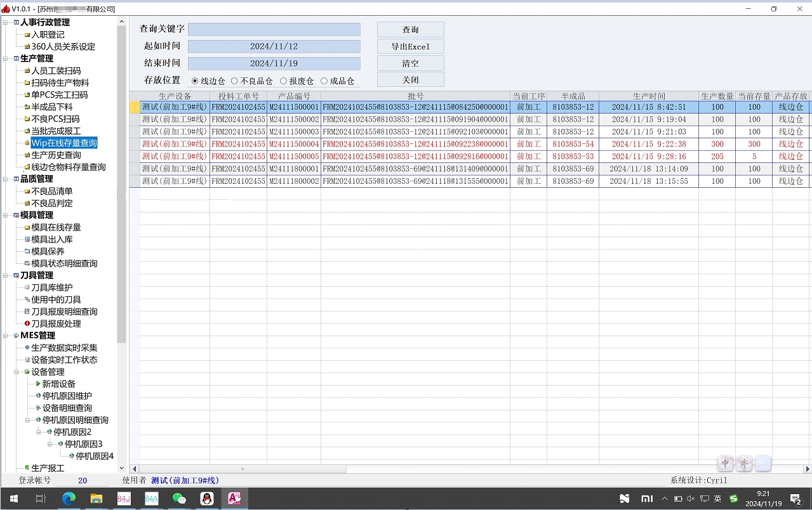Click the 导出Excel button

point(411,46)
